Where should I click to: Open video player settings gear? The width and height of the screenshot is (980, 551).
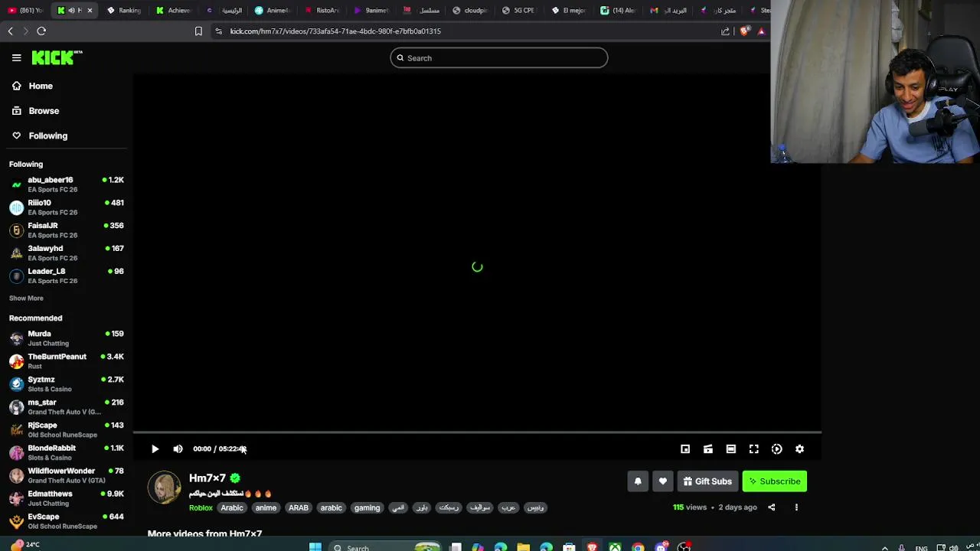point(800,449)
